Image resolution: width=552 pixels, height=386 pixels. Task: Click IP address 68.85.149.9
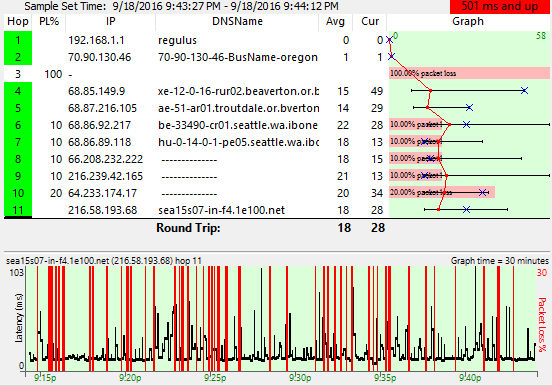[96, 91]
